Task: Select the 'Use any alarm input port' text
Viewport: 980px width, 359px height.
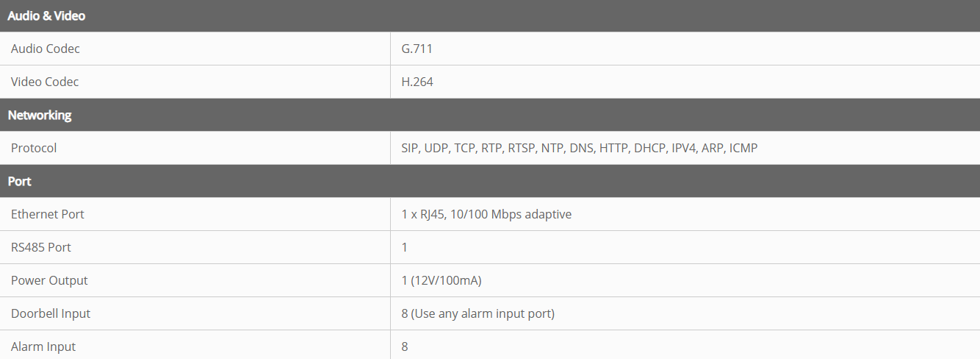Action: point(483,313)
